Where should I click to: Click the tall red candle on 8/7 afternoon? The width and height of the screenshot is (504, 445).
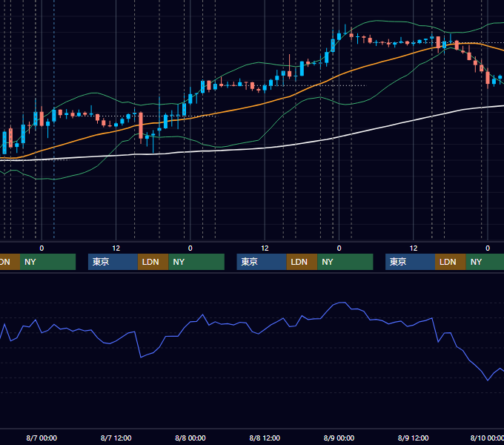tap(141, 125)
